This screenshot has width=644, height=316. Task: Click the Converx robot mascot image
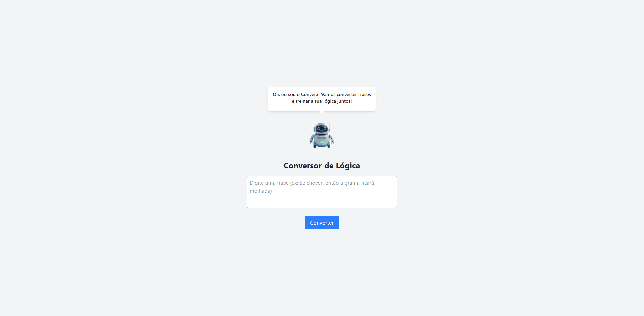322,135
